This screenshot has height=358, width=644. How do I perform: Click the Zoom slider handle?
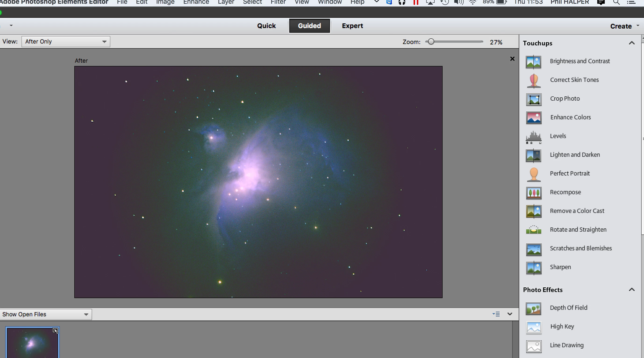coord(431,42)
